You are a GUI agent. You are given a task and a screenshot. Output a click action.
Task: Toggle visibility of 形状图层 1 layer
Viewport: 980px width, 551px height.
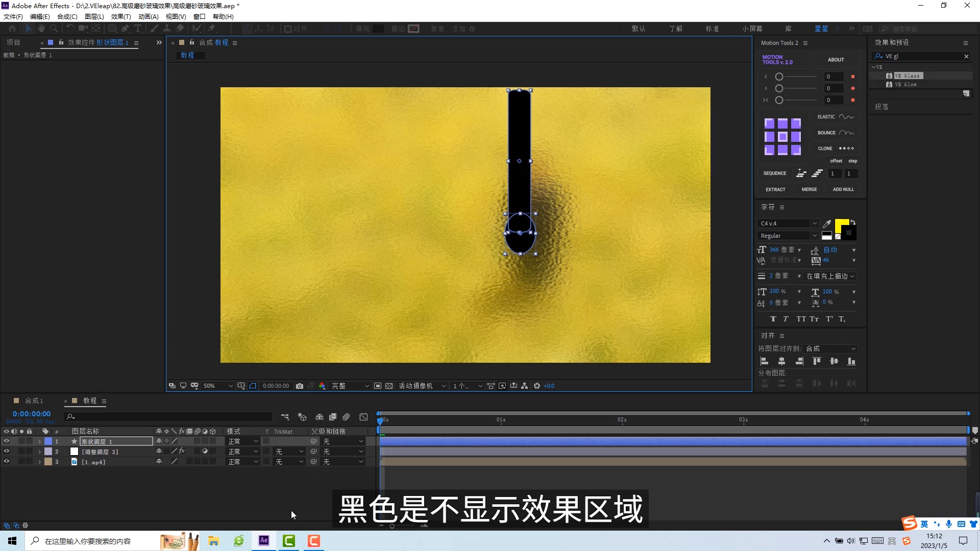point(6,441)
